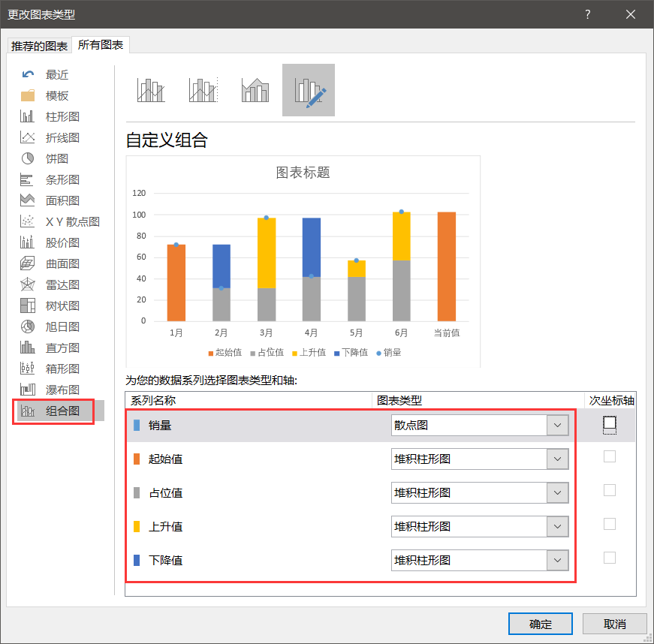Enable secondary axis for 上升值
Viewport: 654px width, 644px height.
[x=610, y=524]
